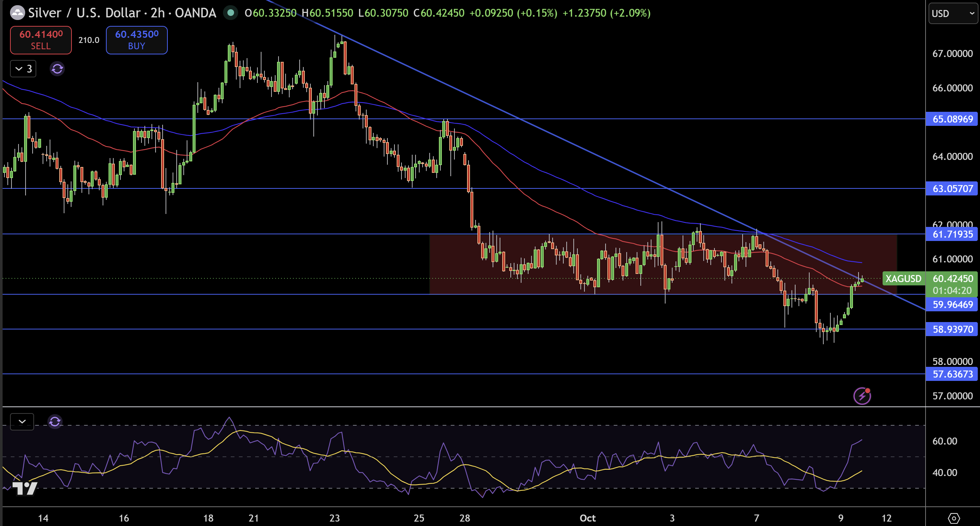The width and height of the screenshot is (980, 526).
Task: Click the lightning alert icon on chart
Action: (x=862, y=396)
